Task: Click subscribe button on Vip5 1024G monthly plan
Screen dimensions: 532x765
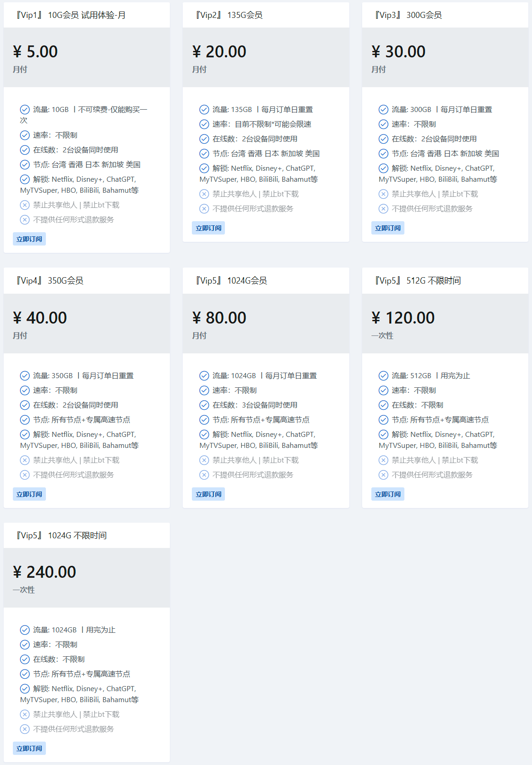Action: point(208,494)
